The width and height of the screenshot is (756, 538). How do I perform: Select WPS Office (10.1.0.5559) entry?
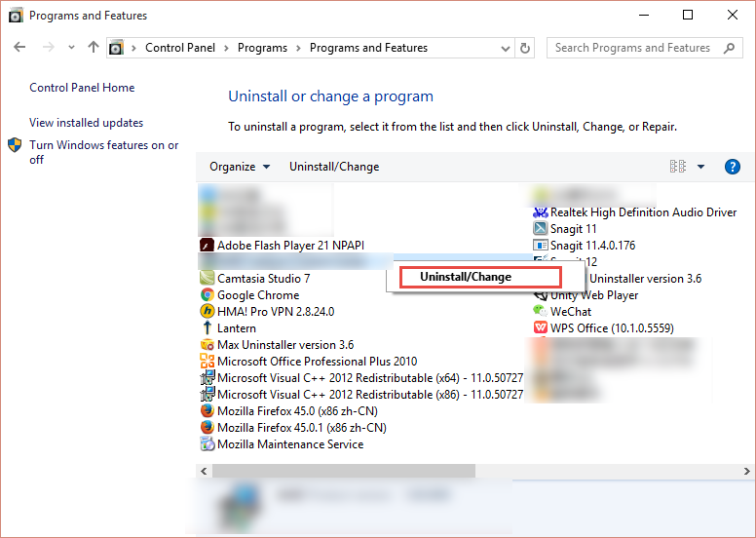[612, 328]
